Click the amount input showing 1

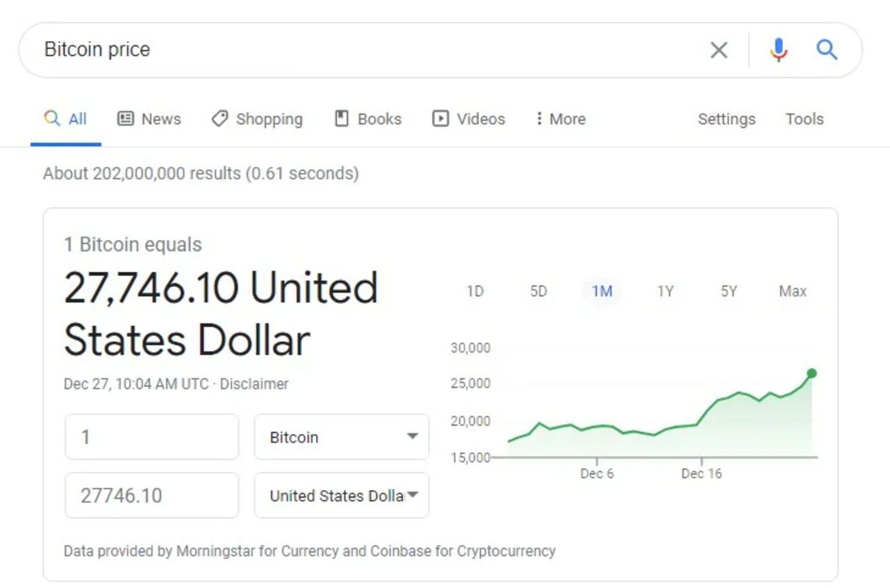[151, 436]
